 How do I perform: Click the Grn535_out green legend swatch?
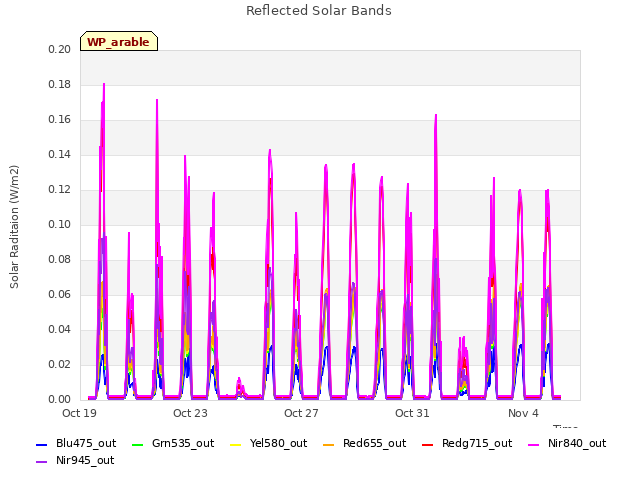click(x=138, y=444)
